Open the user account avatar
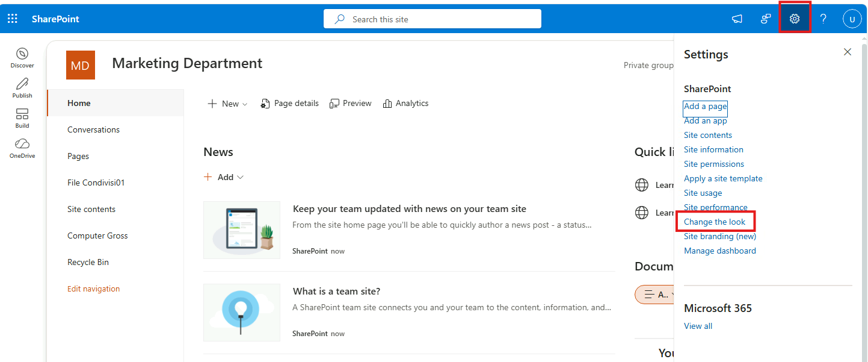The image size is (868, 362). point(852,19)
